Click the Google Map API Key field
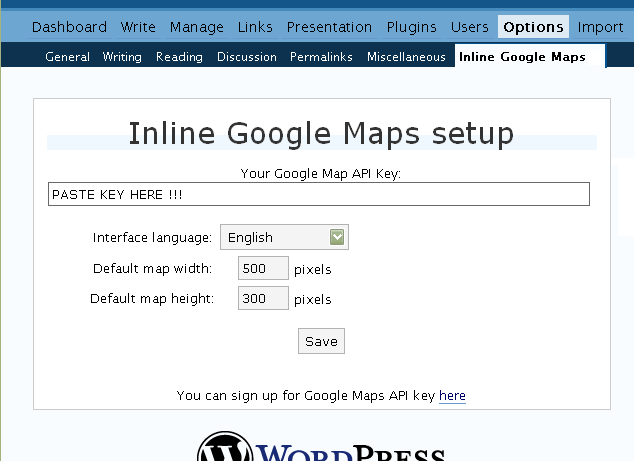Screen dimensions: 634x461 coord(319,194)
